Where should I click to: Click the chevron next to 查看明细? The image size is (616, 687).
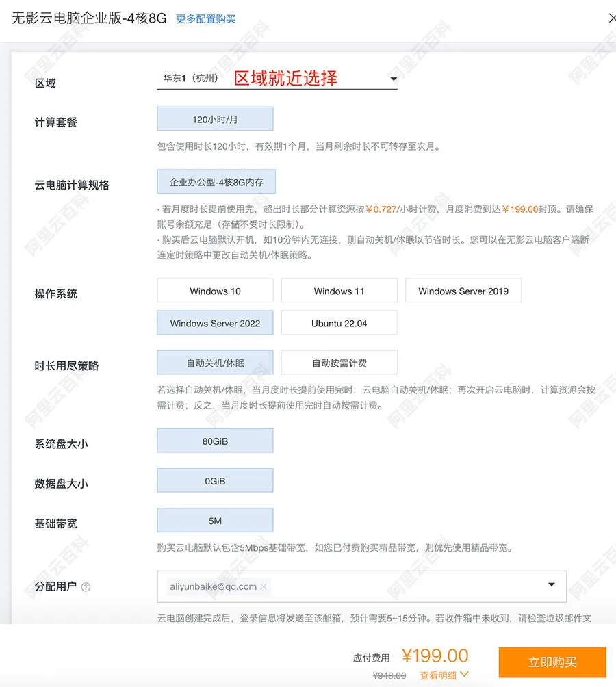point(465,675)
